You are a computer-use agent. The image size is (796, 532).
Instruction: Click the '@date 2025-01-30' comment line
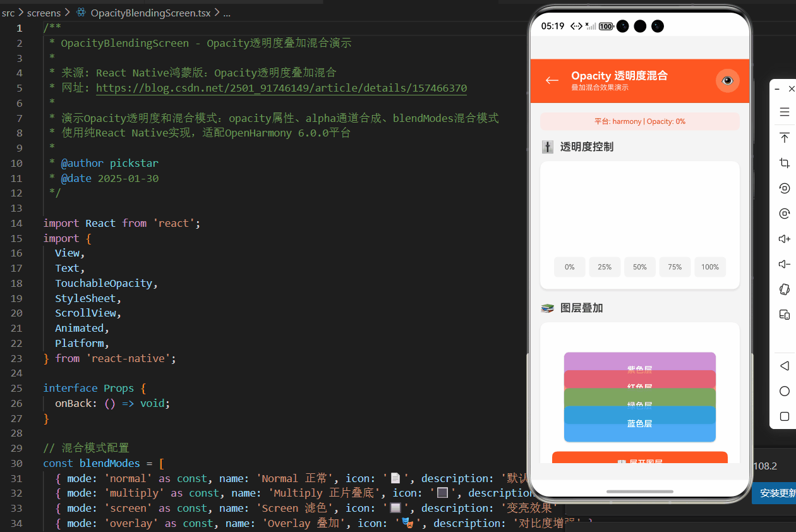(x=109, y=178)
